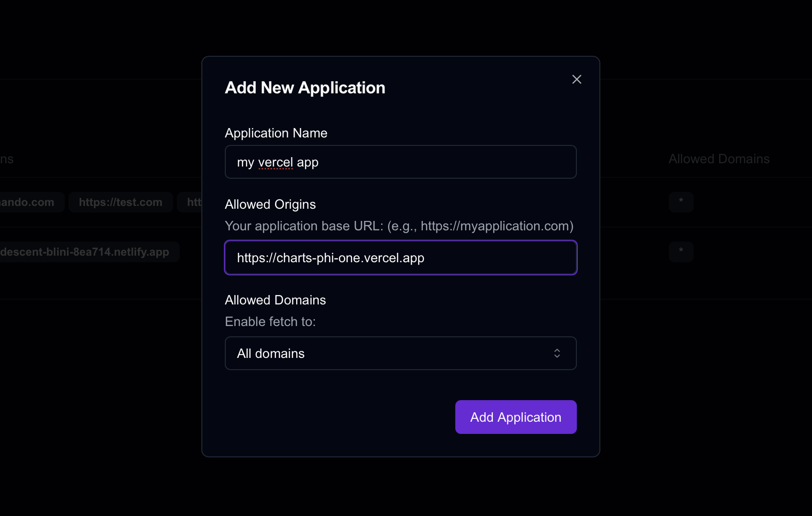Image resolution: width=812 pixels, height=516 pixels.
Task: Click the ando.com origin tag
Action: pyautogui.click(x=31, y=202)
